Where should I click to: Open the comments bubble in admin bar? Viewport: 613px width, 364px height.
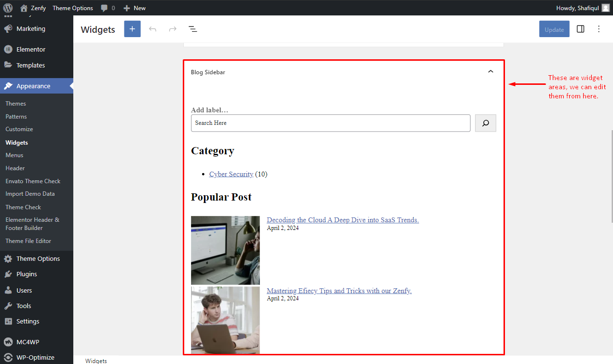coord(108,8)
